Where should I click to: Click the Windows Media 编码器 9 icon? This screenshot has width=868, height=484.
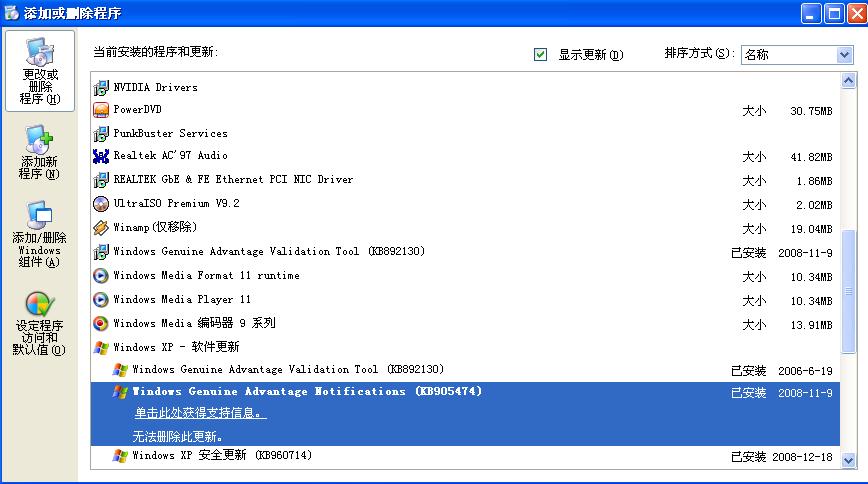coord(101,323)
